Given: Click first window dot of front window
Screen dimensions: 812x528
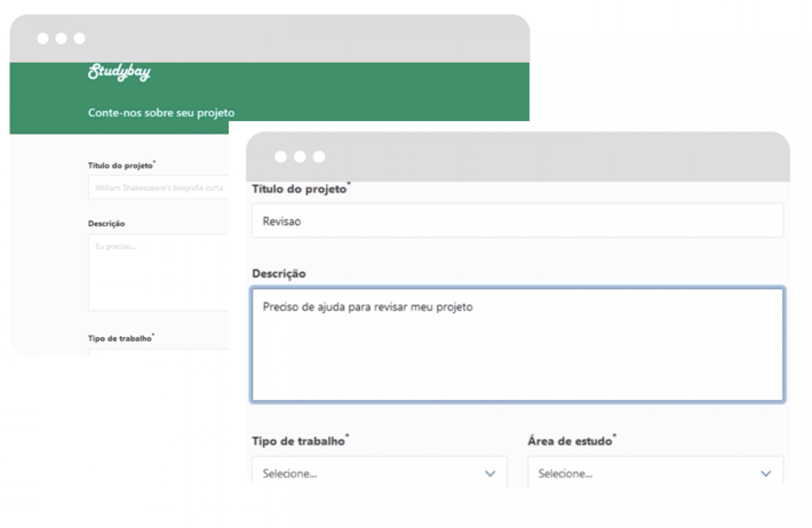Looking at the screenshot, I should 281,157.
